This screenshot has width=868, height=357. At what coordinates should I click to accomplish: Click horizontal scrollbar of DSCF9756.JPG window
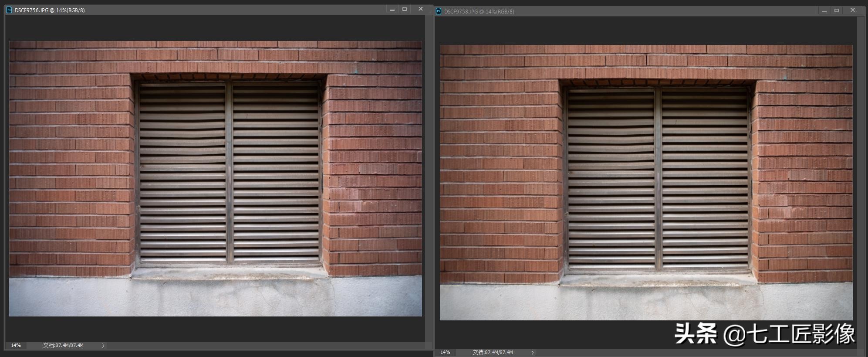pyautogui.click(x=261, y=345)
